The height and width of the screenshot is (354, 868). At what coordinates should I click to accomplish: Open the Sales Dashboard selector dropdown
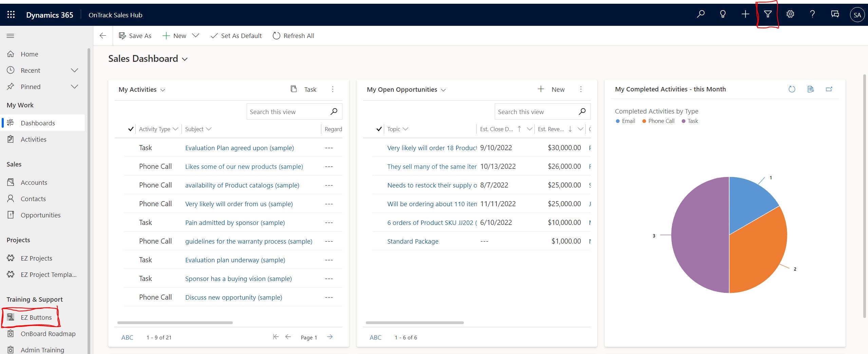[x=185, y=59]
